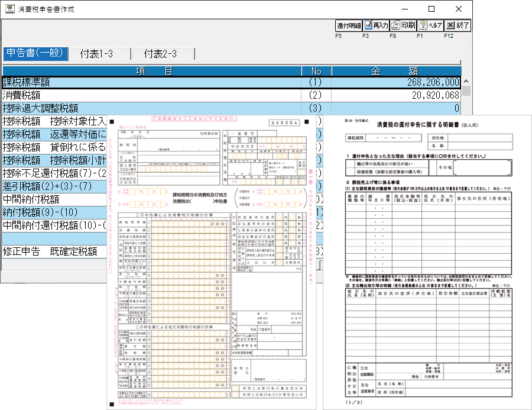Screen dimensions: 532x410
Task: Click the 印刷 print button
Action: [x=403, y=25]
